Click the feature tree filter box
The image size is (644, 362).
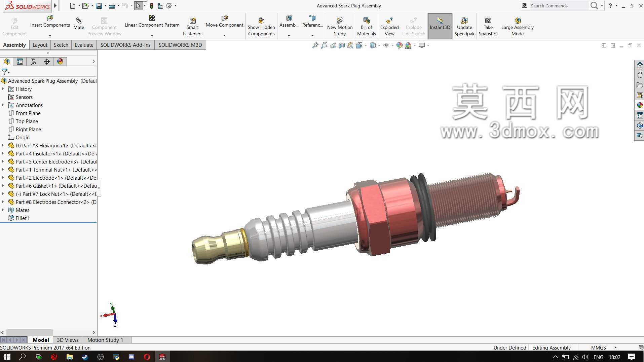pos(48,72)
